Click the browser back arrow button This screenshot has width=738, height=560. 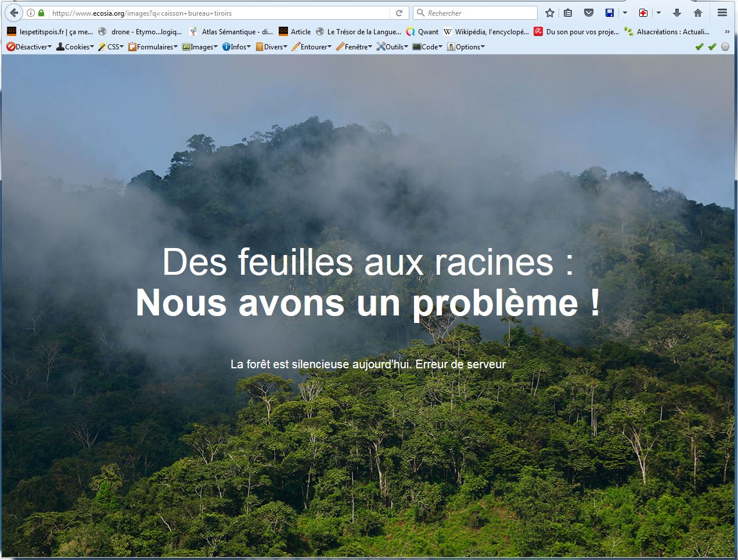click(x=14, y=13)
